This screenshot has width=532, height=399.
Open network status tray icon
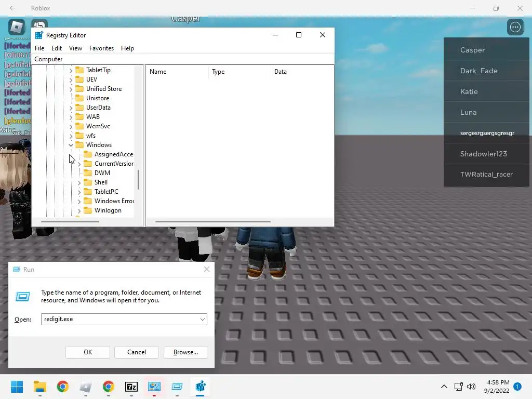pos(459,387)
